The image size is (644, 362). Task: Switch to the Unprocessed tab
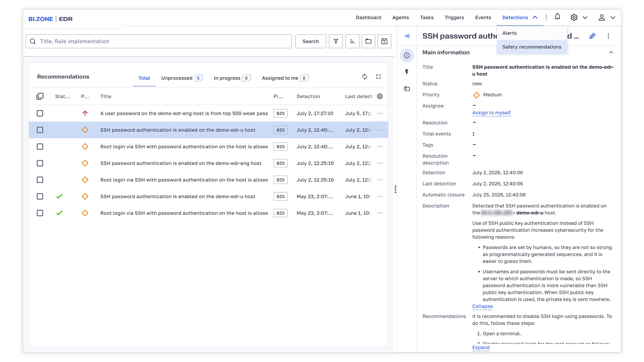pyautogui.click(x=182, y=78)
